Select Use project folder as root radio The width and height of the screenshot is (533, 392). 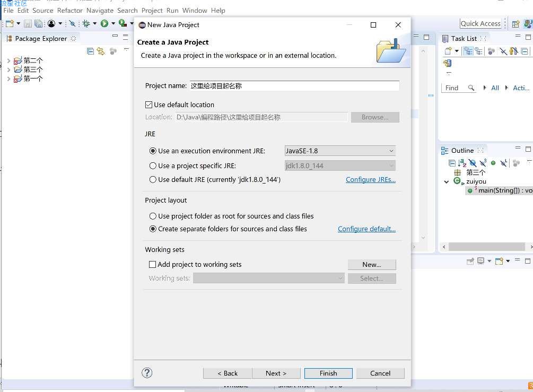click(x=153, y=216)
